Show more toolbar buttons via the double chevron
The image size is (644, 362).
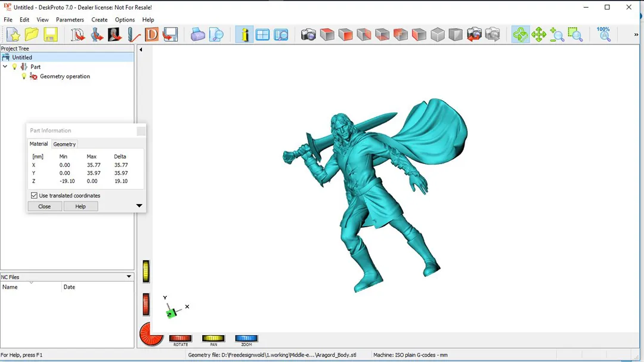(x=636, y=35)
